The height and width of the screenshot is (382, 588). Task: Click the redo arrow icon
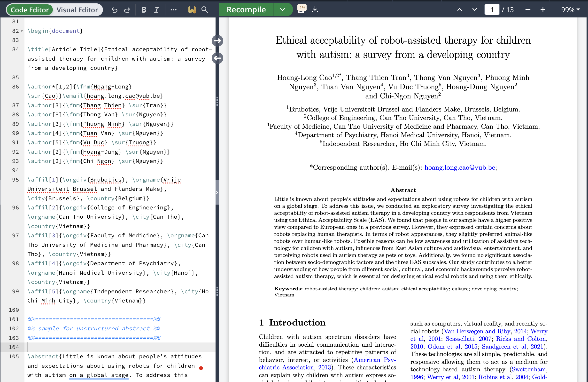127,10
